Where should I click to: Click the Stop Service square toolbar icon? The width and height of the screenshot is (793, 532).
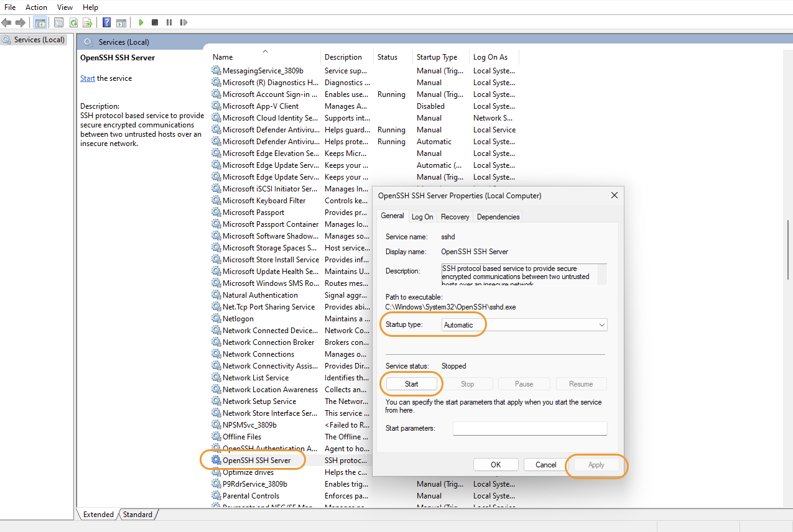point(155,22)
